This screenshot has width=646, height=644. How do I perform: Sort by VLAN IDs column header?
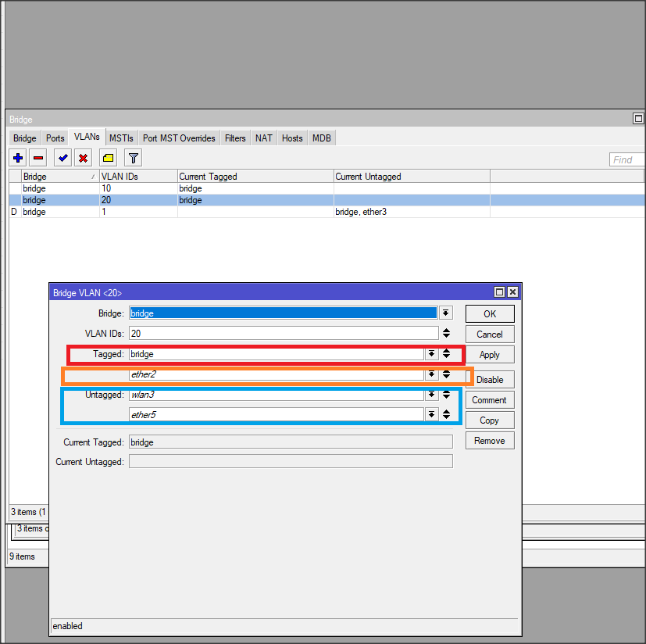138,177
